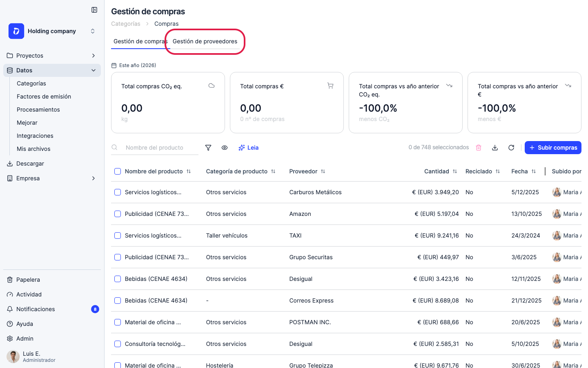Click the cloud icon on CO₂ card
Image resolution: width=588 pixels, height=368 pixels.
click(x=212, y=85)
